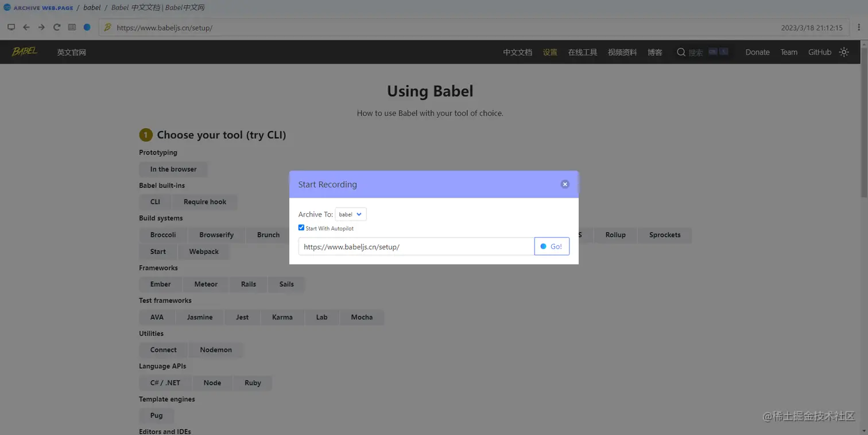
Task: Click the URL field in recording dialog
Action: coord(416,246)
